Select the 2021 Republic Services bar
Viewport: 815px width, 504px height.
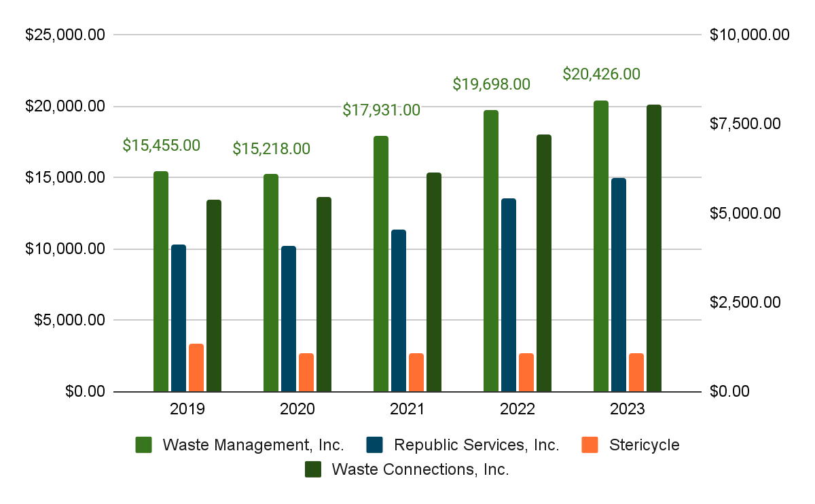coord(399,310)
